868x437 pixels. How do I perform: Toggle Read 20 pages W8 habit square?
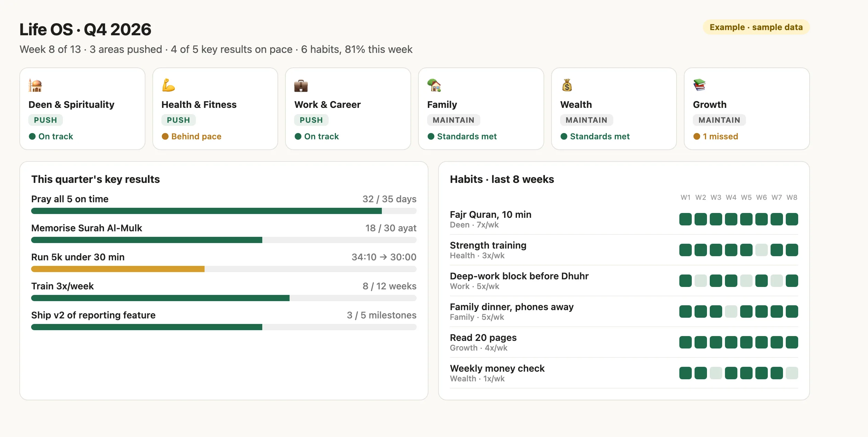coord(792,342)
